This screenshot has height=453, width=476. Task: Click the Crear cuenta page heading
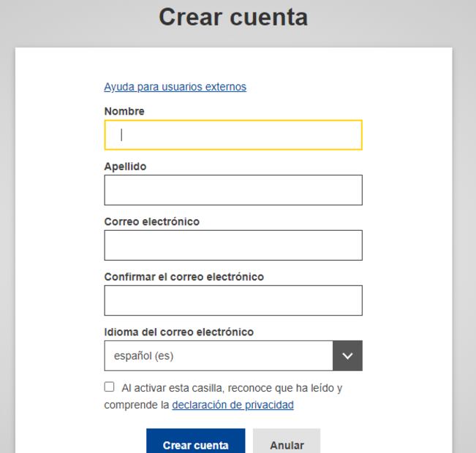point(233,18)
